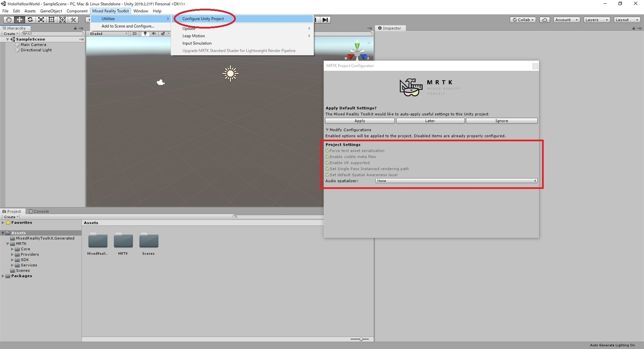Click the scene orientation gizmo
The image size is (644, 349).
coord(356,53)
